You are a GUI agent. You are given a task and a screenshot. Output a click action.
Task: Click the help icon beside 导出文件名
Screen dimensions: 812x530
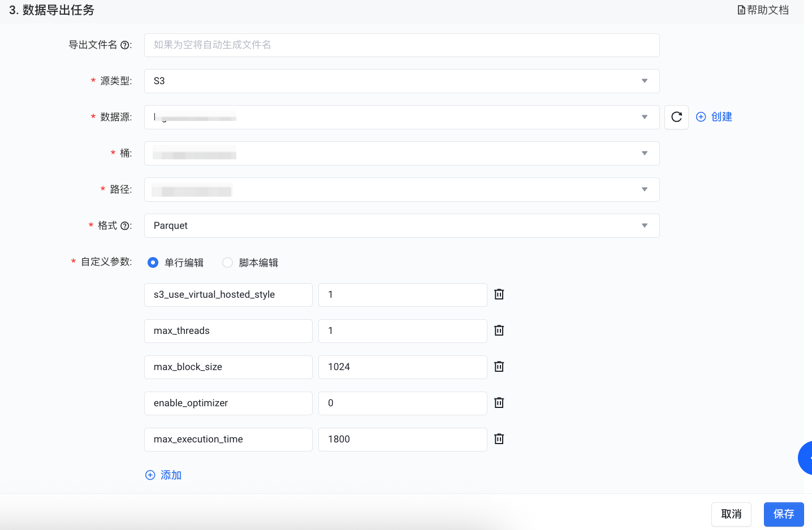125,45
